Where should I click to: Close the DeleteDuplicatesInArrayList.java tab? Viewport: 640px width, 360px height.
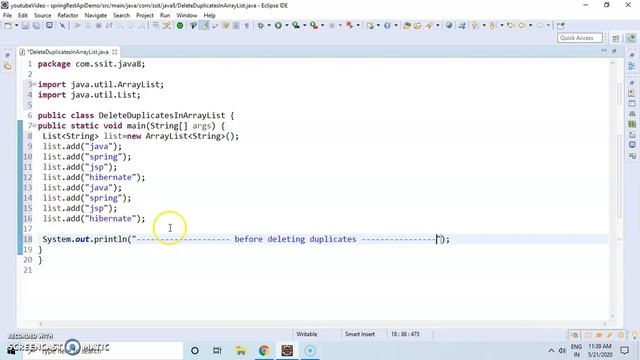(x=115, y=52)
